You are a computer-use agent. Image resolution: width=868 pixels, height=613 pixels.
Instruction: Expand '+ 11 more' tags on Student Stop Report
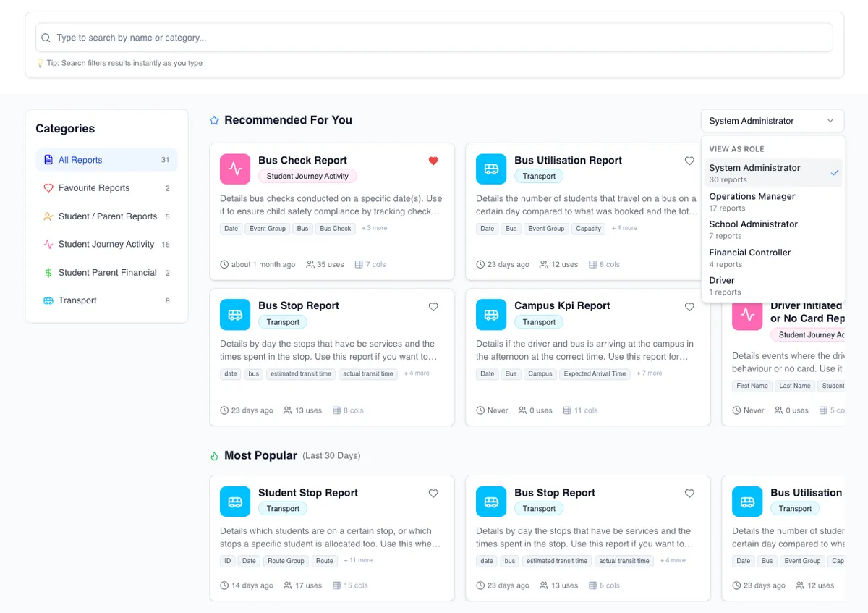[358, 560]
